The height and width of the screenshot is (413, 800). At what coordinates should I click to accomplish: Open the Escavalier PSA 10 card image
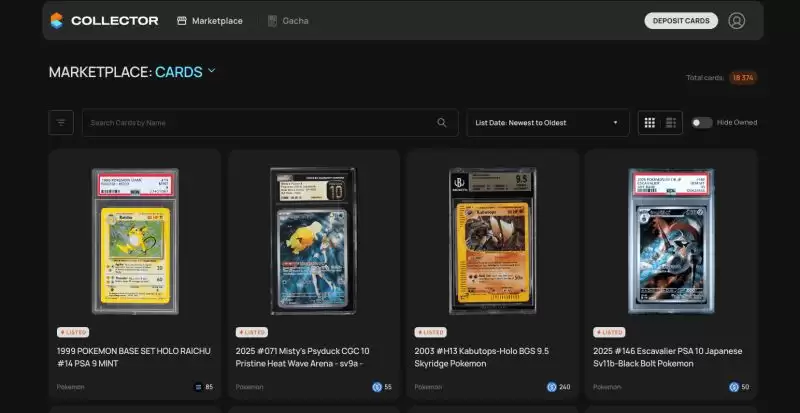coord(671,241)
